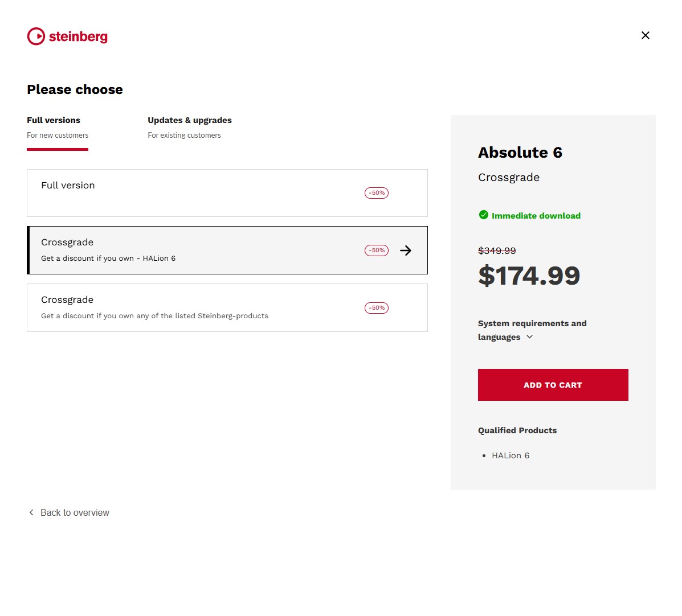This screenshot has height=616, width=682.
Task: Click HALion 6 in the Qualified Products list
Action: click(x=511, y=455)
